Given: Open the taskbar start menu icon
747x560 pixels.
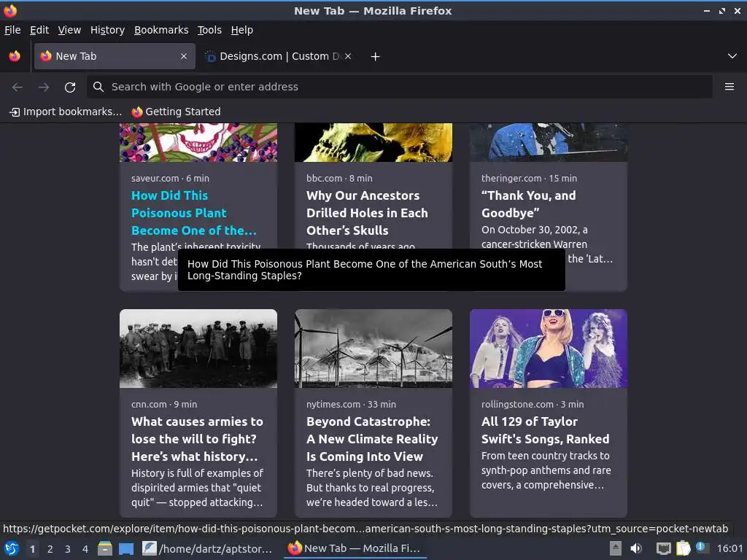Looking at the screenshot, I should [12, 549].
